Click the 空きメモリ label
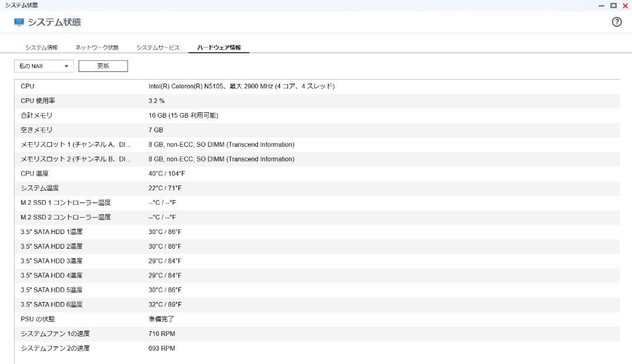The width and height of the screenshot is (632, 364). point(37,130)
